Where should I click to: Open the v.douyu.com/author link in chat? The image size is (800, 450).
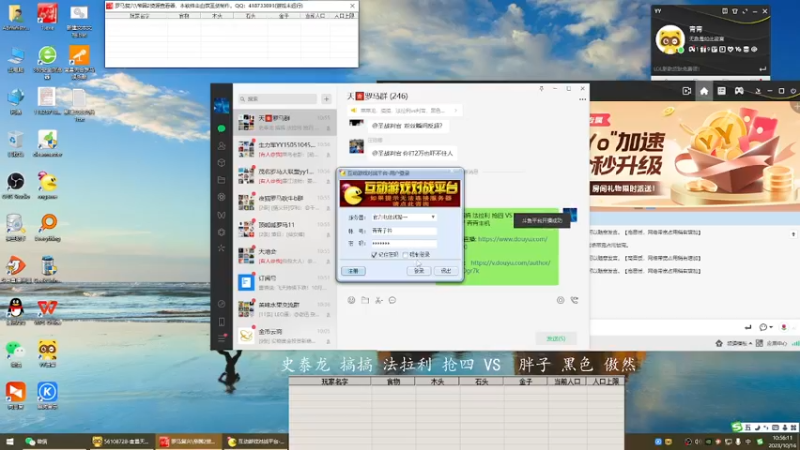[510, 263]
